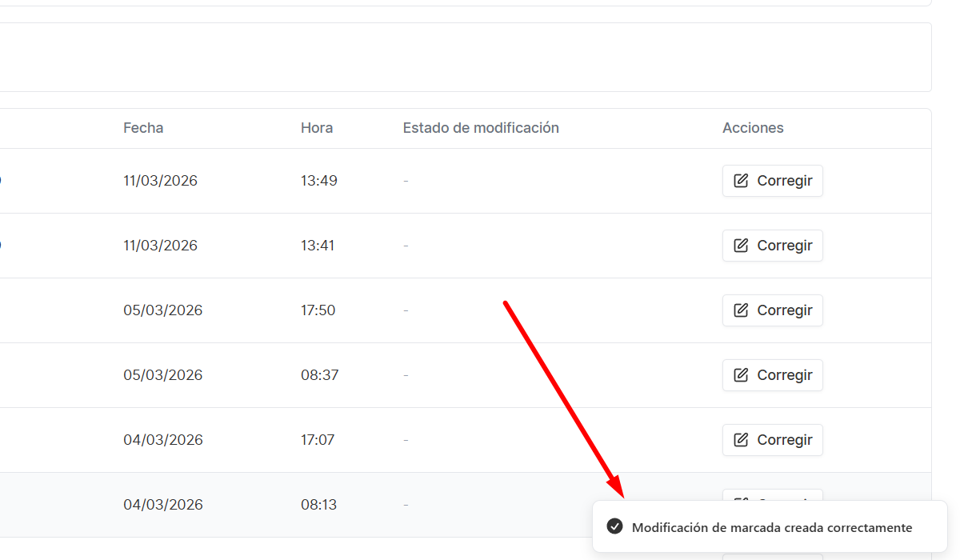
Task: Click the date 04/03/2026 in the 08:13 row
Action: coord(162,505)
